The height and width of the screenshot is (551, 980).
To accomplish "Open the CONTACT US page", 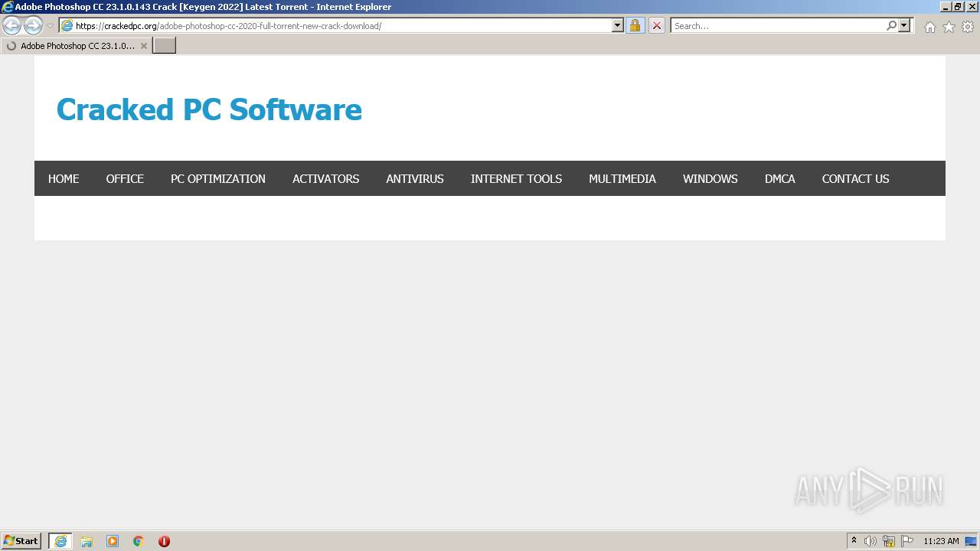I will click(855, 178).
